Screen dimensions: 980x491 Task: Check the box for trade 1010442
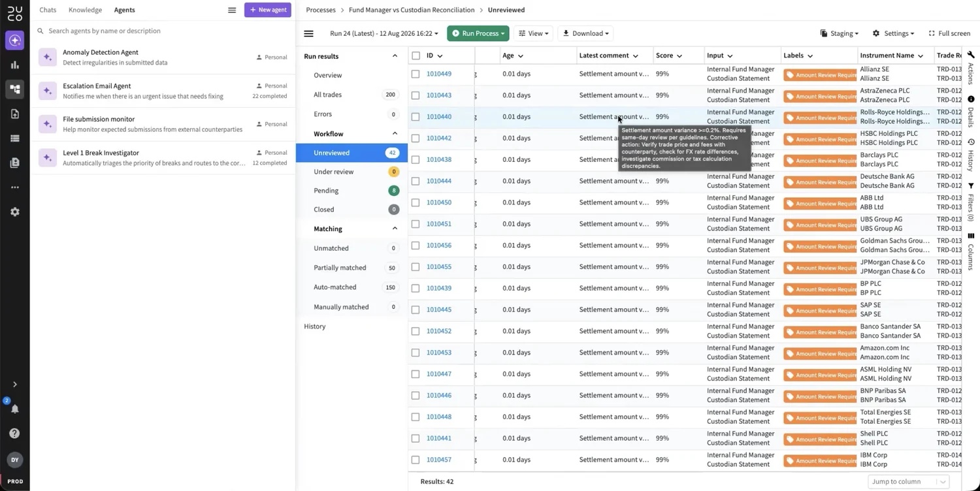tap(416, 138)
